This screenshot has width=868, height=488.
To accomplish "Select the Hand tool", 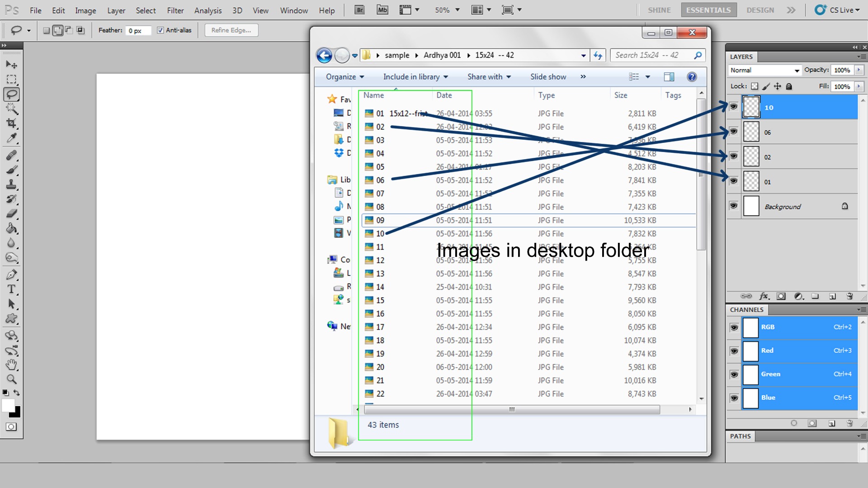I will 11,365.
